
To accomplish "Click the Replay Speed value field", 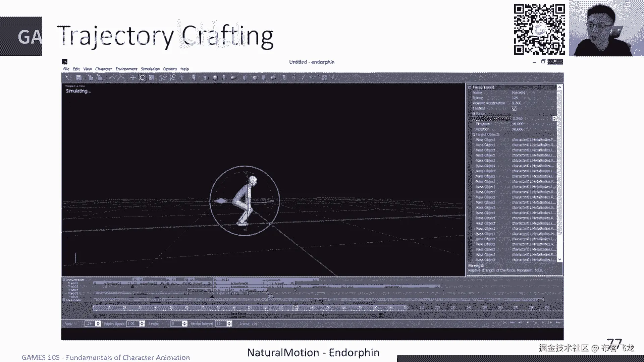I will (x=132, y=324).
